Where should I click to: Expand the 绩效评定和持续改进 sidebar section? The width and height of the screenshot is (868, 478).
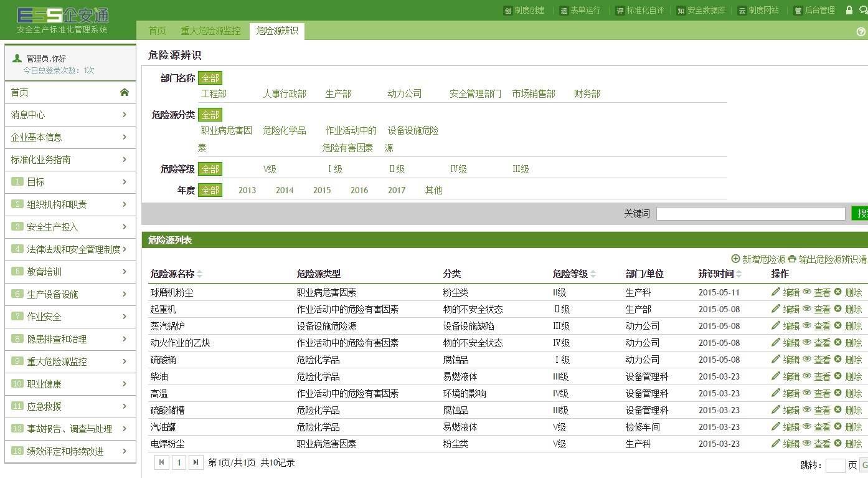(x=70, y=451)
